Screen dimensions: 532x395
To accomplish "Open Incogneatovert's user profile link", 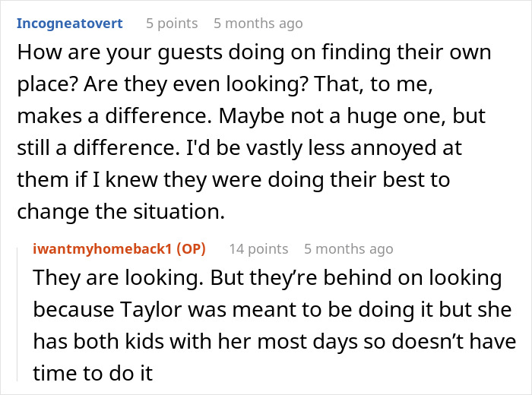I will (70, 24).
